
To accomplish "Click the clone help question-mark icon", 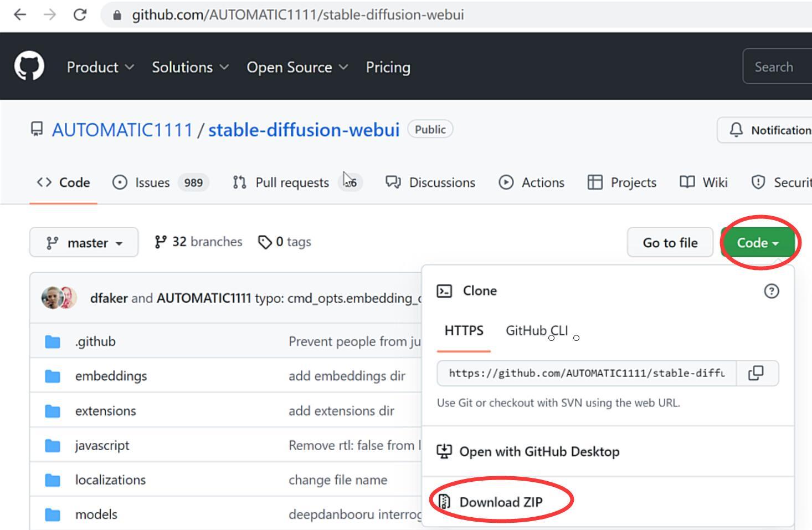I will (x=771, y=291).
